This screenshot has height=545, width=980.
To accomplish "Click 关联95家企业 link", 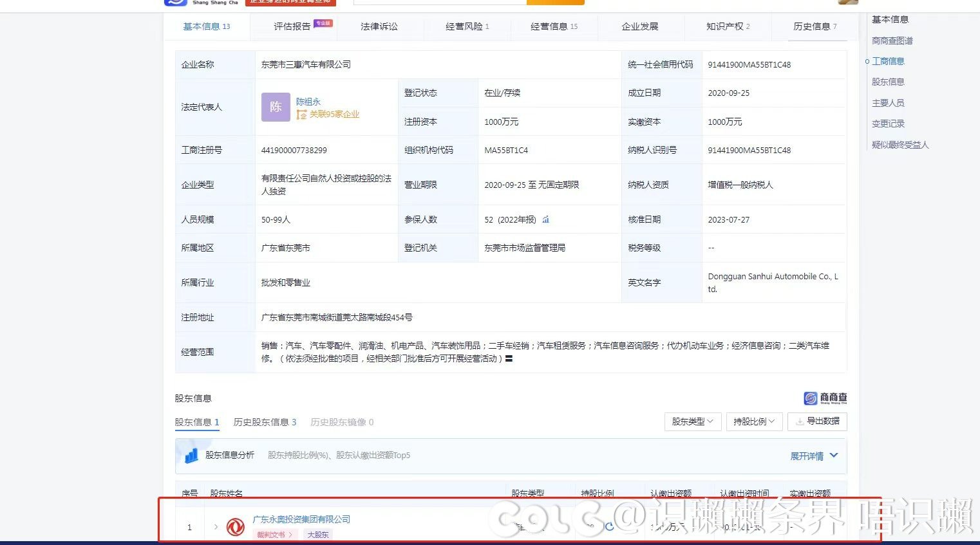I will (x=334, y=115).
